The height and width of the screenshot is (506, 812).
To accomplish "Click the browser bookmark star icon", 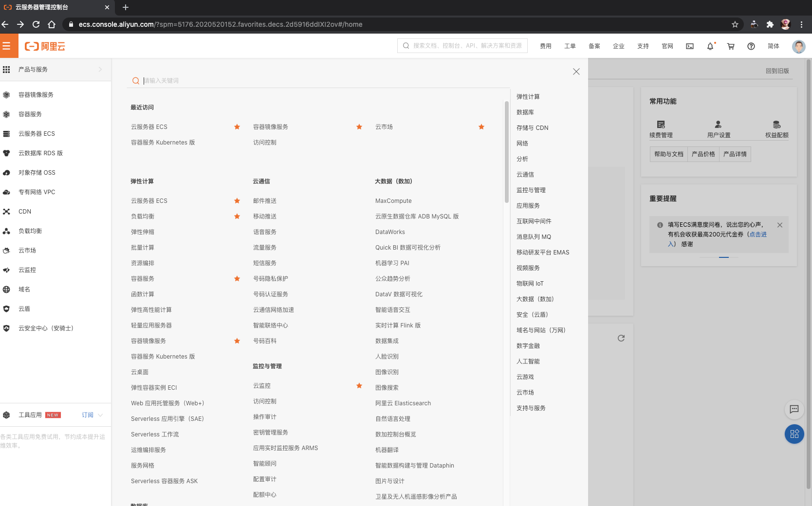I will click(735, 24).
